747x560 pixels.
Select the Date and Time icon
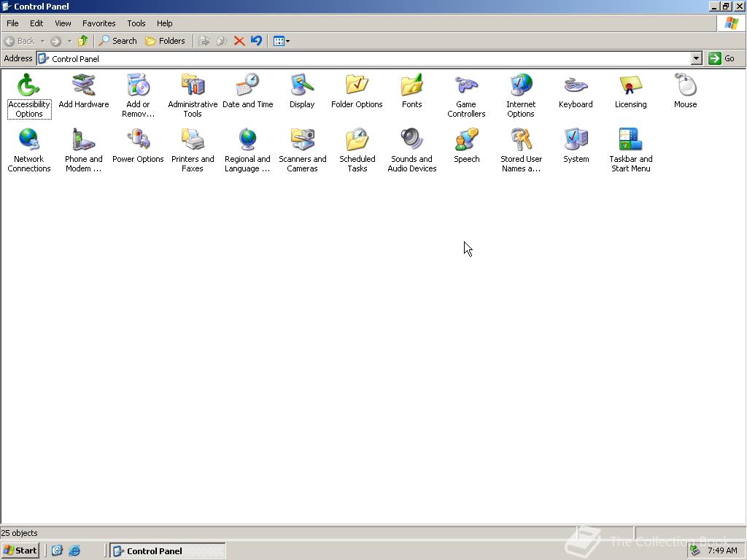tap(248, 91)
